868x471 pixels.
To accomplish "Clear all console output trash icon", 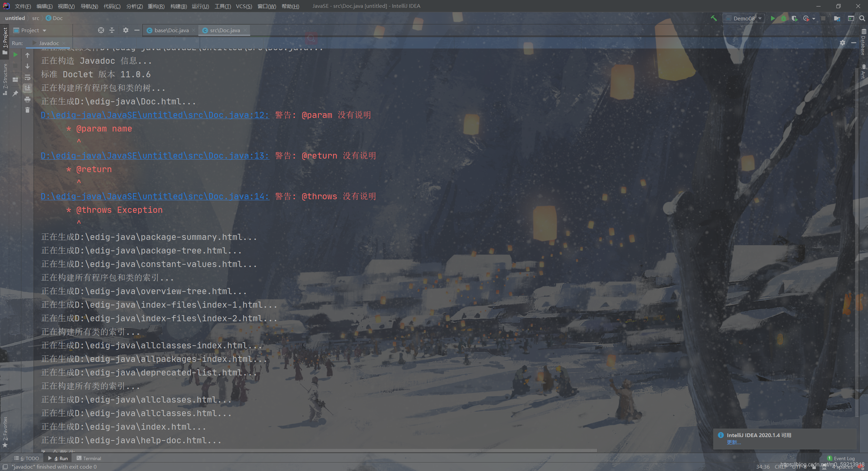I will tap(27, 110).
